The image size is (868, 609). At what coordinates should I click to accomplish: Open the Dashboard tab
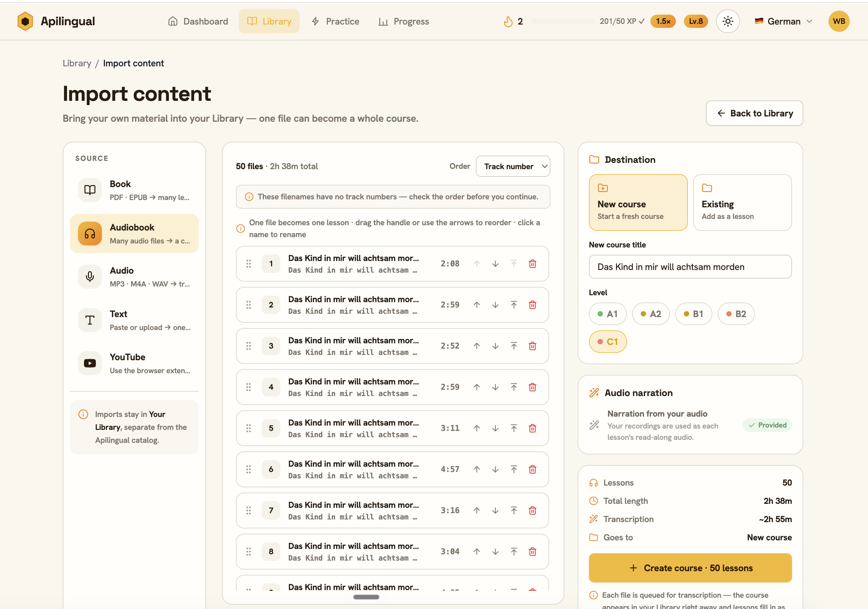coord(198,21)
